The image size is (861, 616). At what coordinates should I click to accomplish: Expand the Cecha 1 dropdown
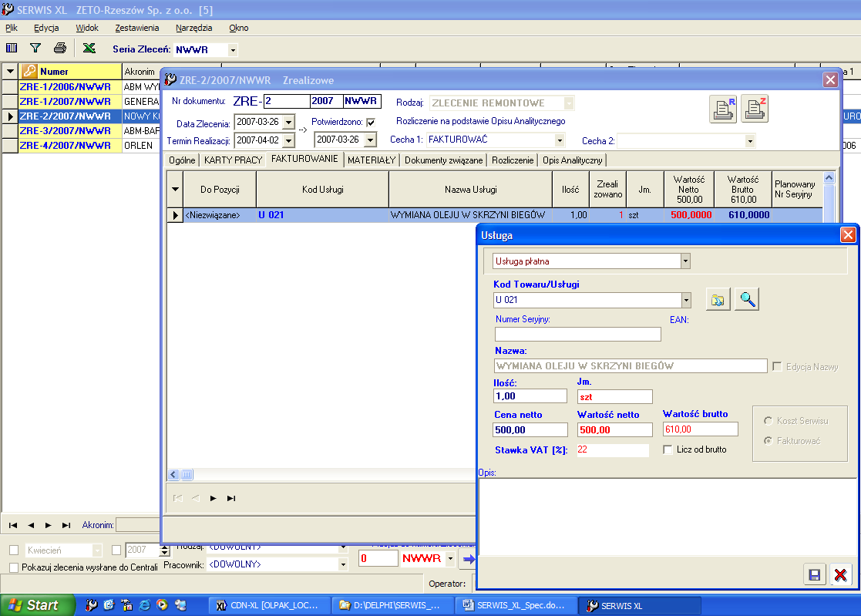(x=560, y=140)
